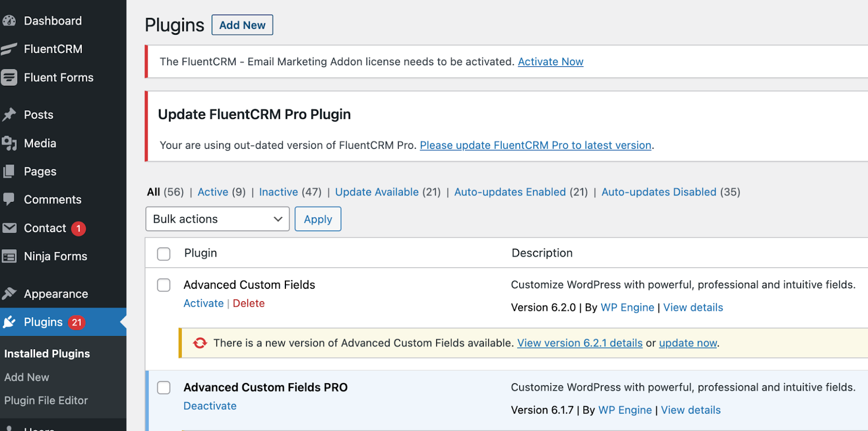Click the update now link
Viewport: 868px width, 431px height.
688,343
